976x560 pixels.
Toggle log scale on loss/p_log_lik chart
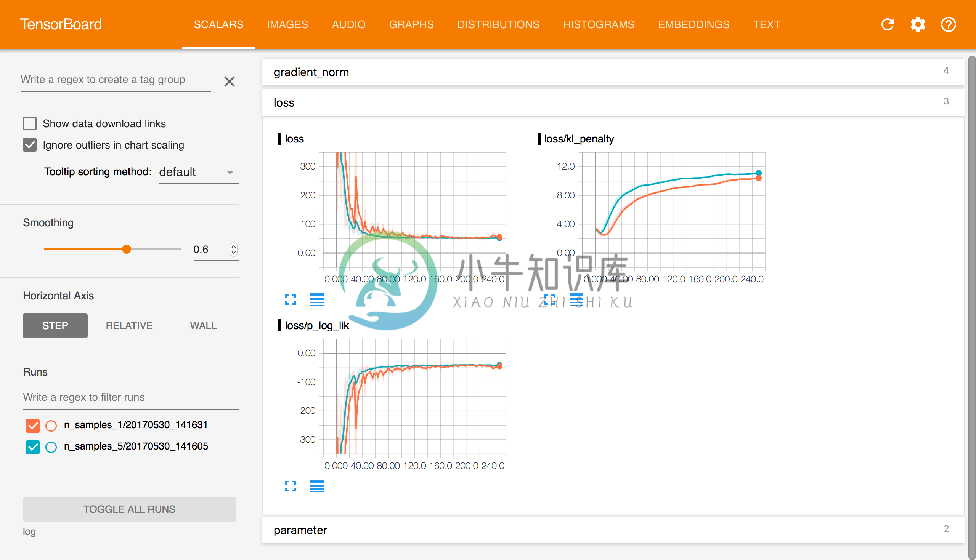[317, 486]
